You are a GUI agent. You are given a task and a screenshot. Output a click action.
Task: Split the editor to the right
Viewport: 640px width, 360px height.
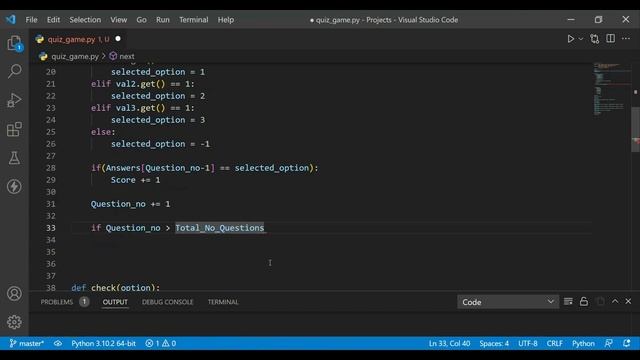[610, 38]
